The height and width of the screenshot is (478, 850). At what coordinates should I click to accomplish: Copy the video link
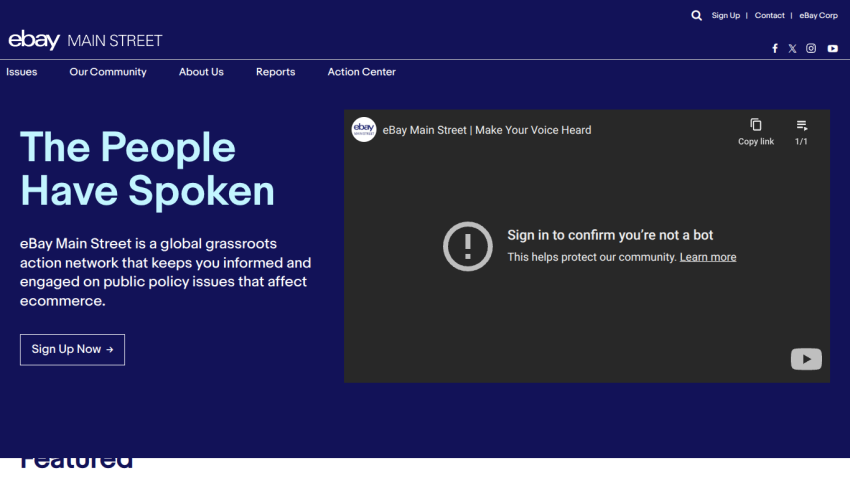756,132
